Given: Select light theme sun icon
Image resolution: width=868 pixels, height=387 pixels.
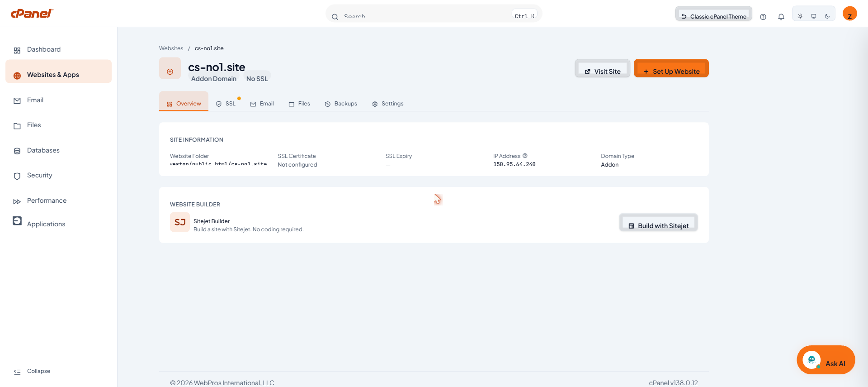Looking at the screenshot, I should point(800,16).
